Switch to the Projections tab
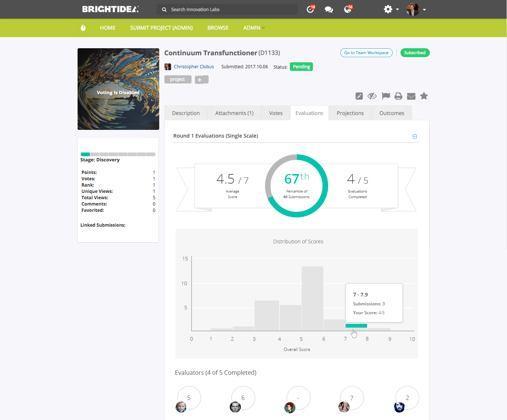 tap(350, 113)
